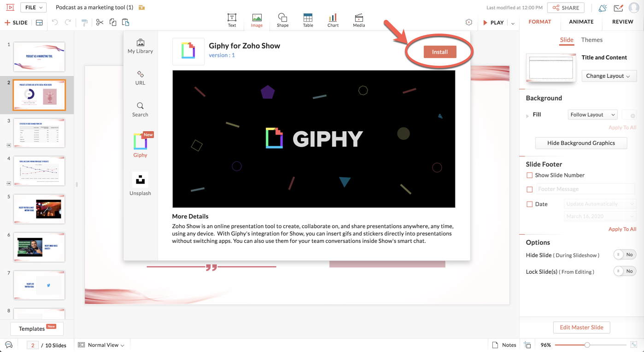Select slide 5 thumbnail
The height and width of the screenshot is (352, 644).
click(39, 209)
